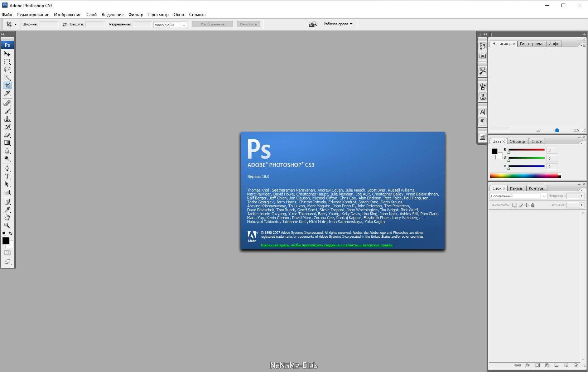Screen dimensions: 588x372
Task: Open the Brushes panel icon
Action: click(482, 86)
